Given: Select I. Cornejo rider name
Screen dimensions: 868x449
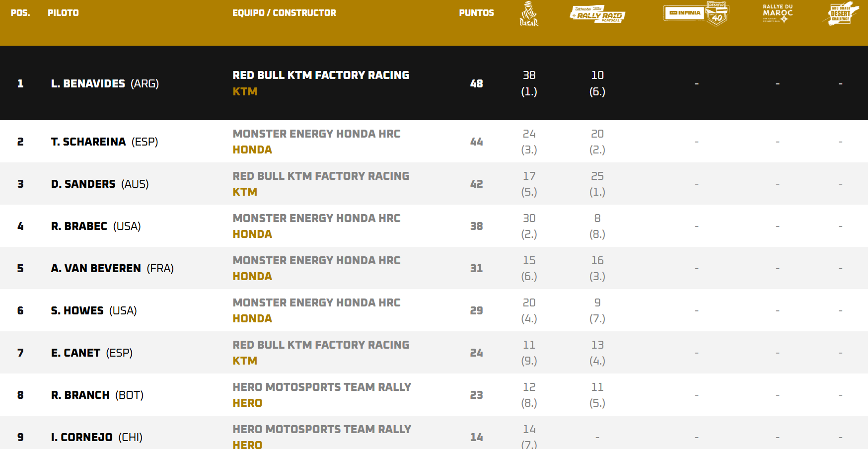Looking at the screenshot, I should pos(97,437).
